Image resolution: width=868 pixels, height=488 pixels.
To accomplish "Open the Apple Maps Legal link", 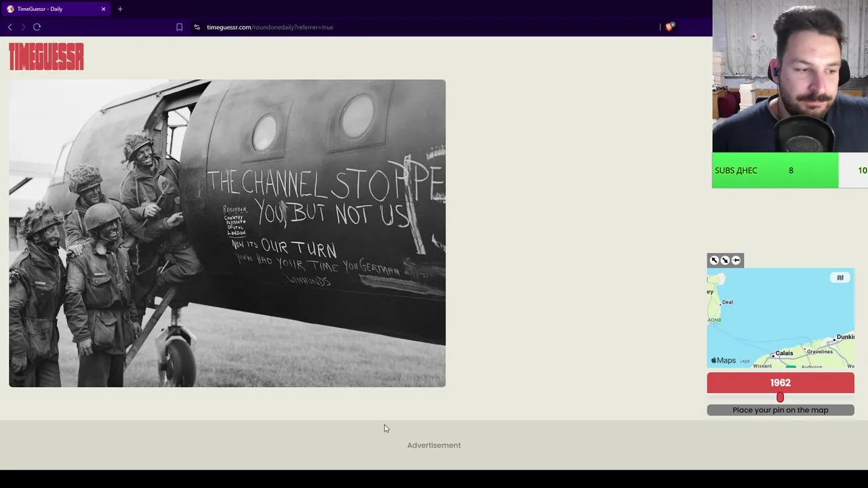I will click(745, 361).
